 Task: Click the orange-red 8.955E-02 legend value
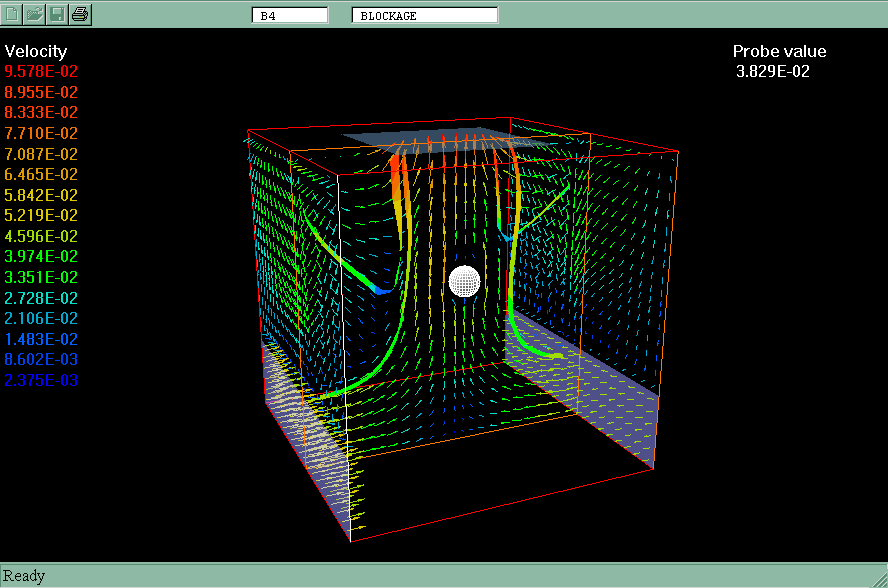point(41,92)
